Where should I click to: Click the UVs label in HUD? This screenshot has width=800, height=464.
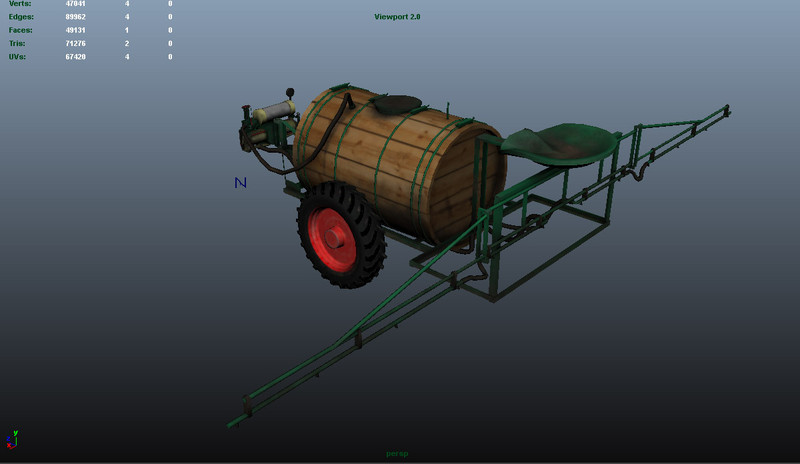coord(16,56)
